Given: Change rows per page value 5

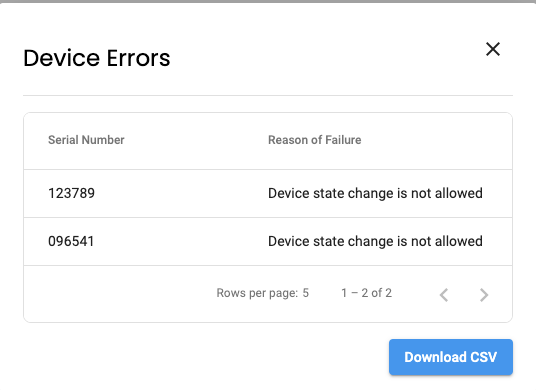Looking at the screenshot, I should 306,293.
